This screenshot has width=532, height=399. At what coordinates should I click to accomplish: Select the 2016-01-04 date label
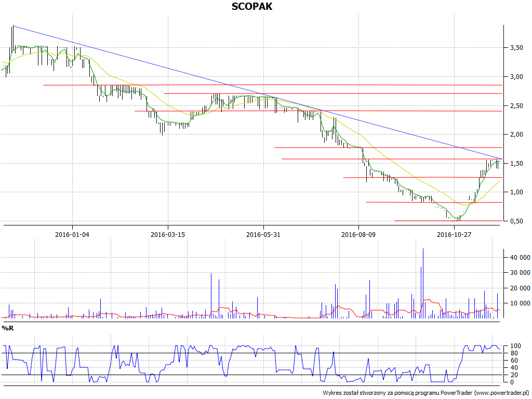(72, 234)
